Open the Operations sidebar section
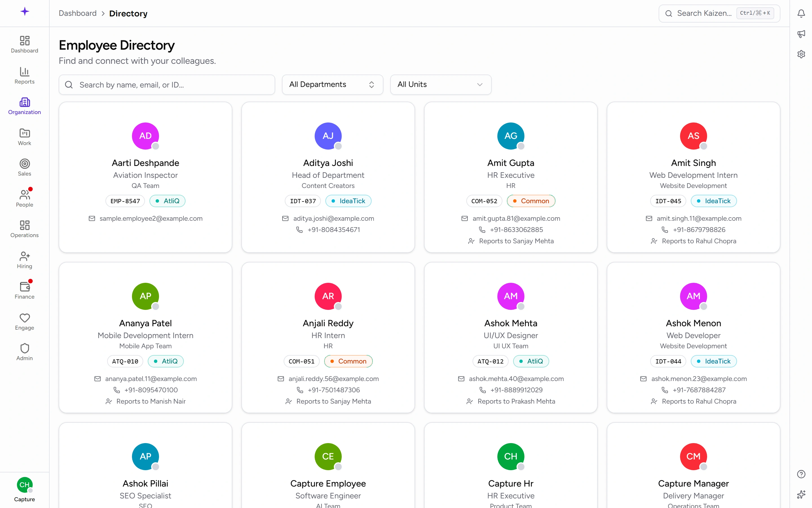The height and width of the screenshot is (508, 812). [x=25, y=229]
